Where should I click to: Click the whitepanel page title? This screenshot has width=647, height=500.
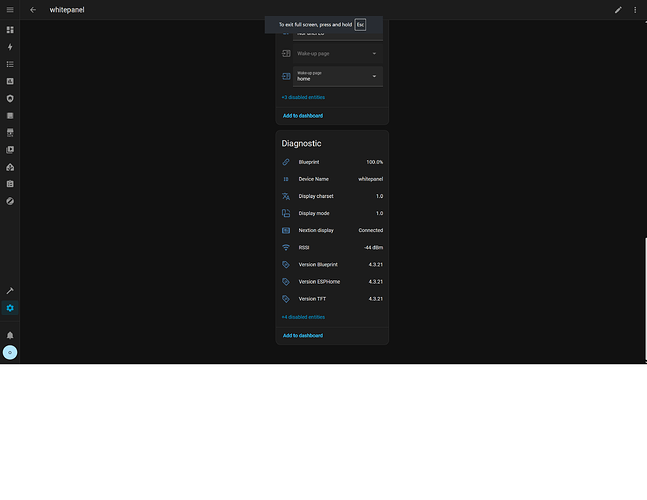(x=67, y=10)
